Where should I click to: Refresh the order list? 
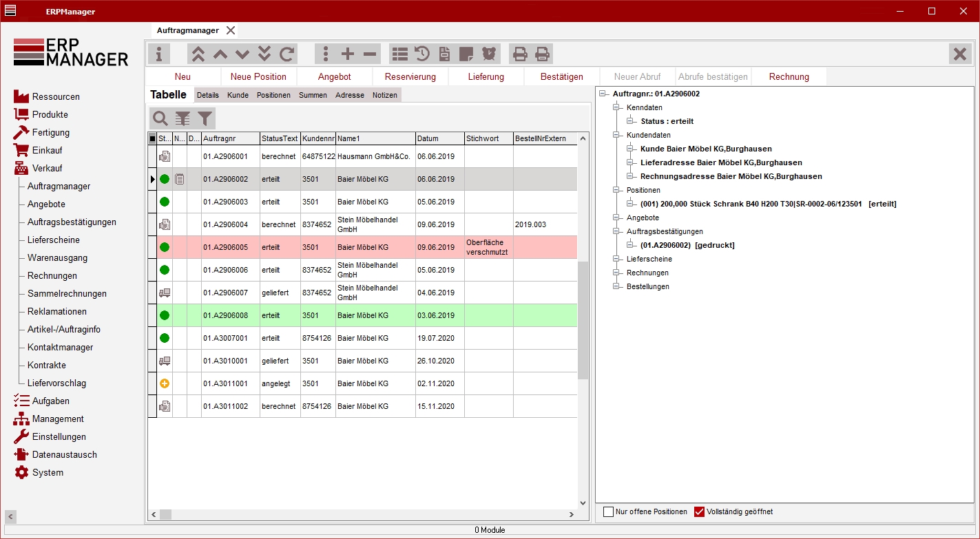tap(286, 54)
